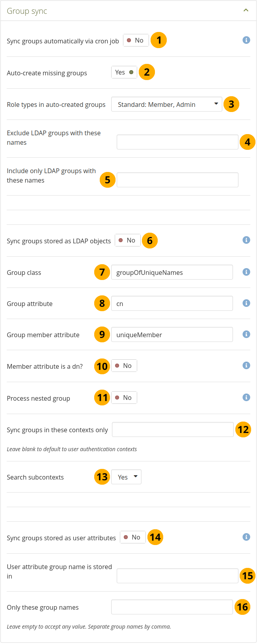The height and width of the screenshot is (644, 259).
Task: Show help for Process nested group
Action: coord(246,398)
